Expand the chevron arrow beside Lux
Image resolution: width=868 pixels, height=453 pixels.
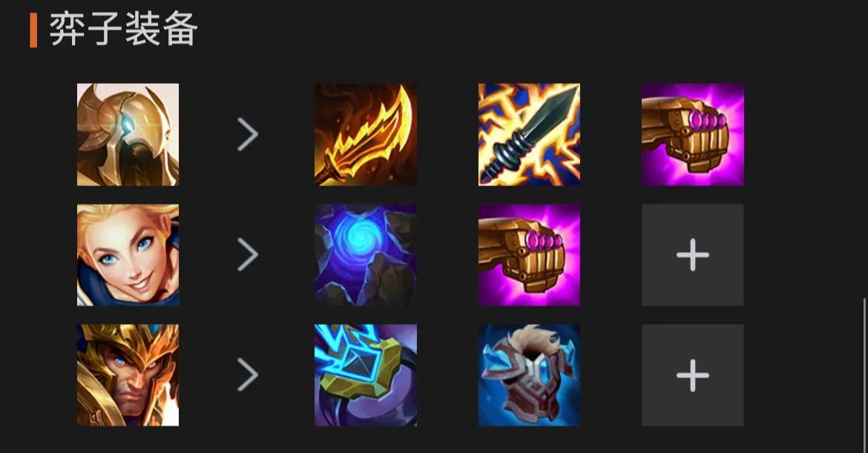pos(248,254)
